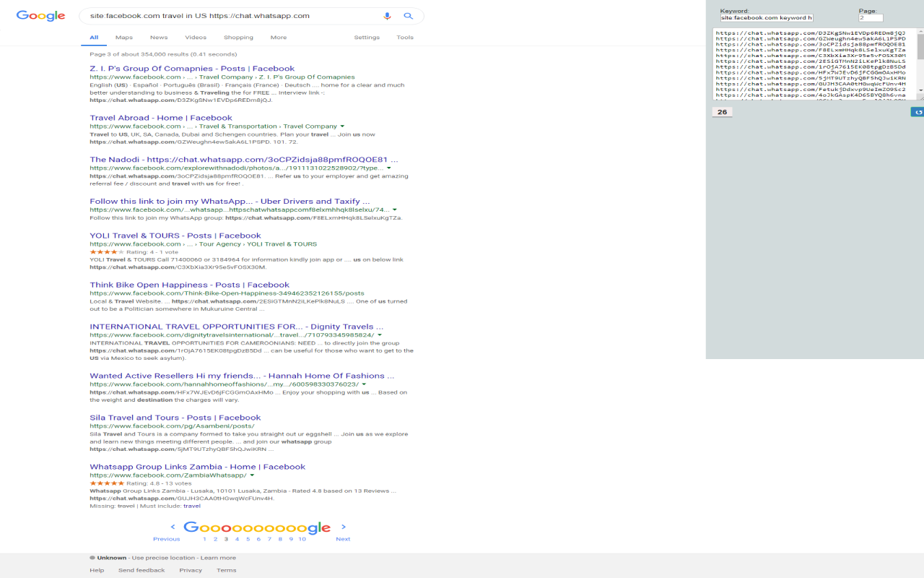Click the Keyword input field
The width and height of the screenshot is (924, 578).
click(767, 17)
